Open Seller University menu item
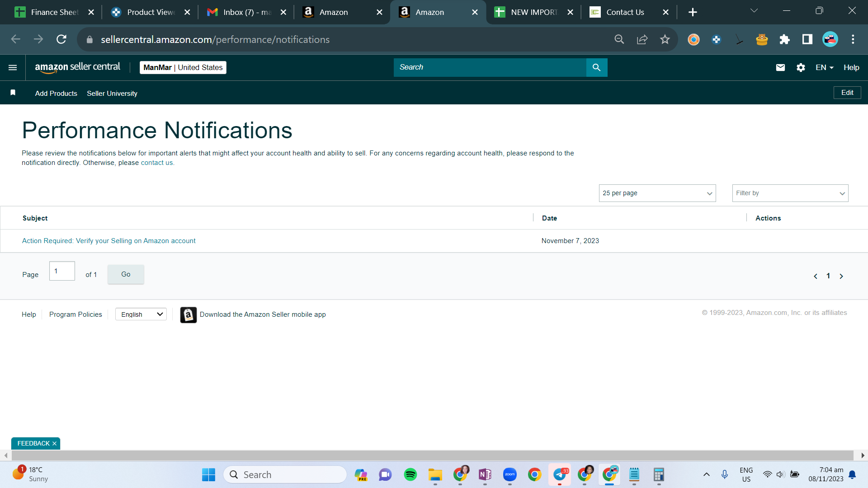The image size is (868, 488). click(112, 93)
